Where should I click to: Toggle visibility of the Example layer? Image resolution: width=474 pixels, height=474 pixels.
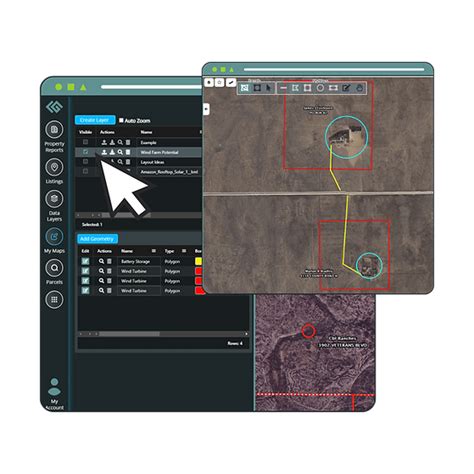coord(86,142)
